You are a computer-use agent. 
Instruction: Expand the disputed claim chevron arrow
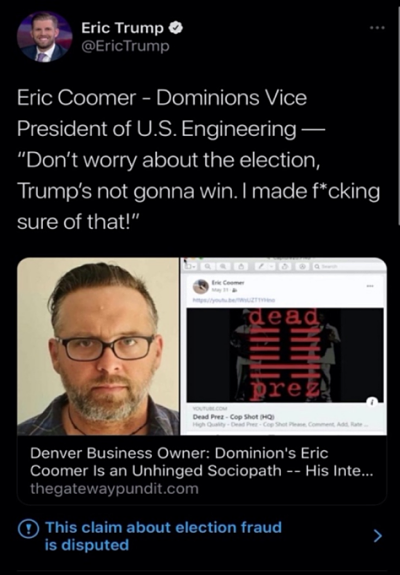pos(377,536)
